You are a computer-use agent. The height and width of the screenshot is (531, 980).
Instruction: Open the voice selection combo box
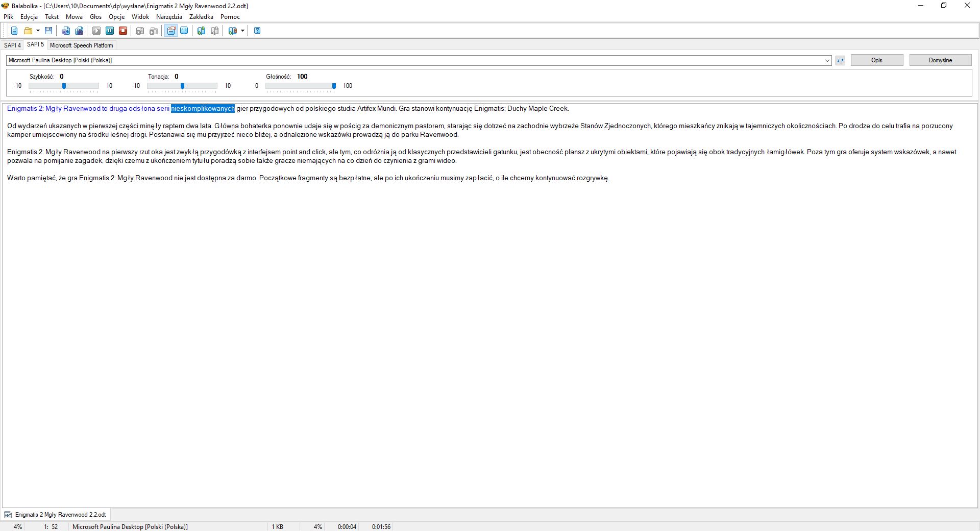(827, 60)
